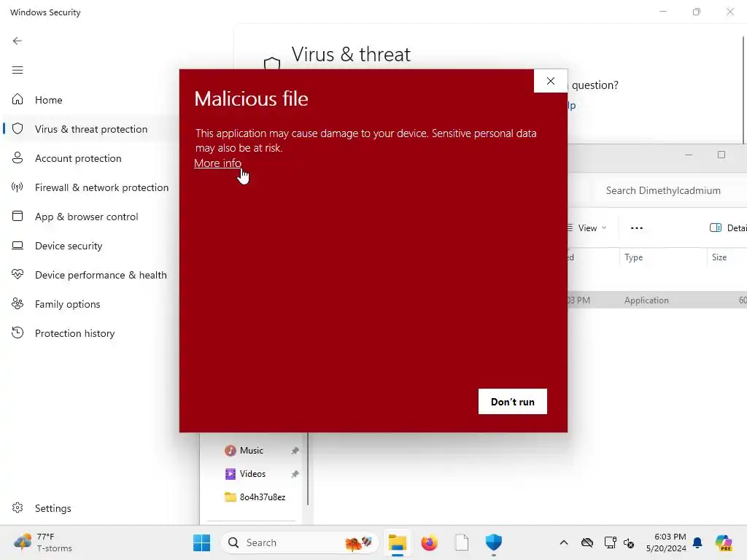Open File Explorer from the taskbar
This screenshot has width=747, height=560.
(x=398, y=542)
